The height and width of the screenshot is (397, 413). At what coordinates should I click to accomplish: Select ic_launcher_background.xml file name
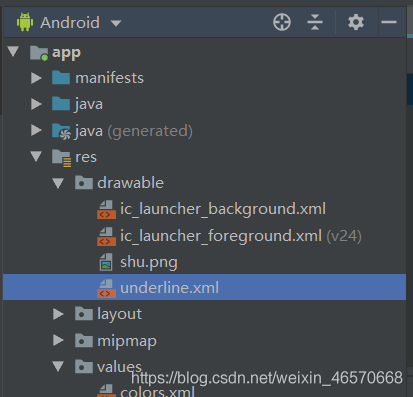[223, 209]
